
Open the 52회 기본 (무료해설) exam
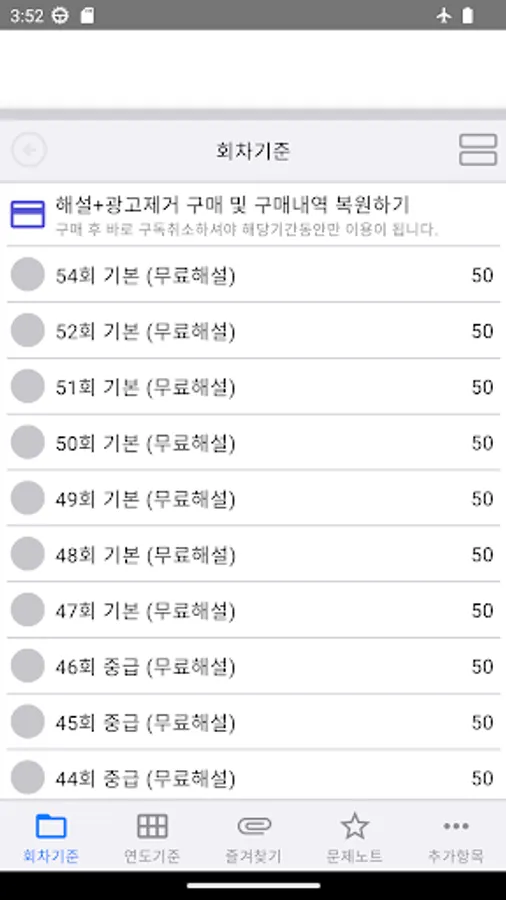click(253, 331)
